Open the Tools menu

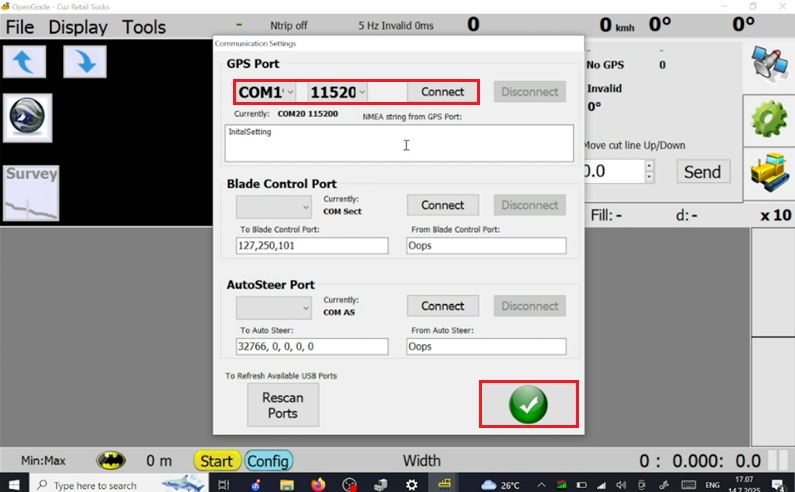pos(144,27)
